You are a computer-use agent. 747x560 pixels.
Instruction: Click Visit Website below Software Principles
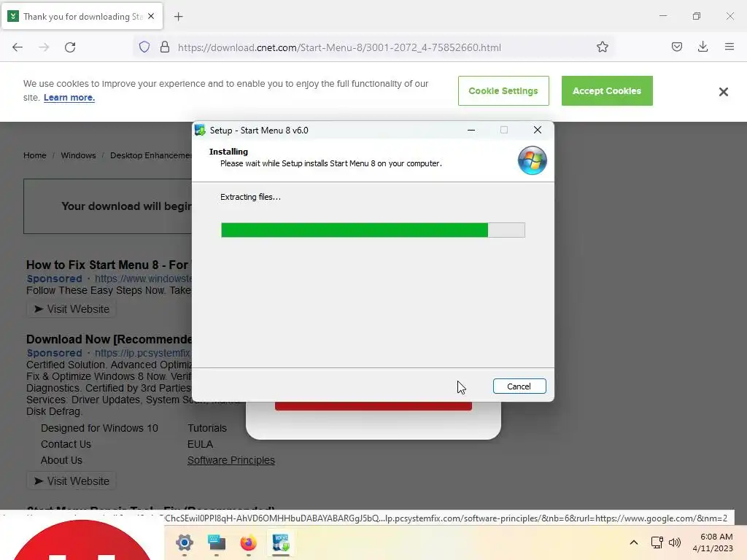[x=71, y=481]
